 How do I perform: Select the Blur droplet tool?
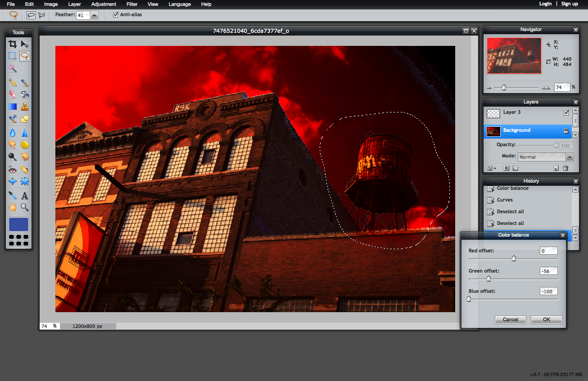click(x=13, y=133)
